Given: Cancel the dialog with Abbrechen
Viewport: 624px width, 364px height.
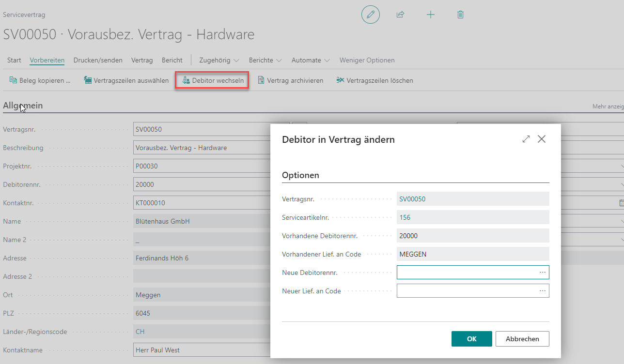Looking at the screenshot, I should tap(522, 339).
